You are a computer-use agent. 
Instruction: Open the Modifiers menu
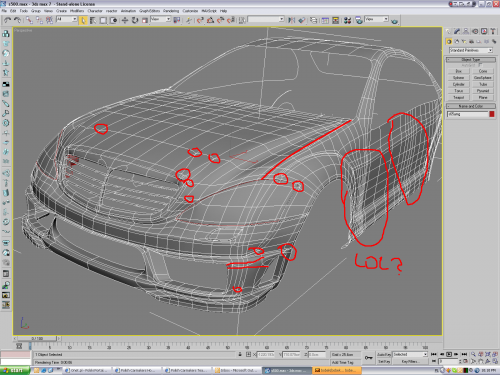pos(77,11)
